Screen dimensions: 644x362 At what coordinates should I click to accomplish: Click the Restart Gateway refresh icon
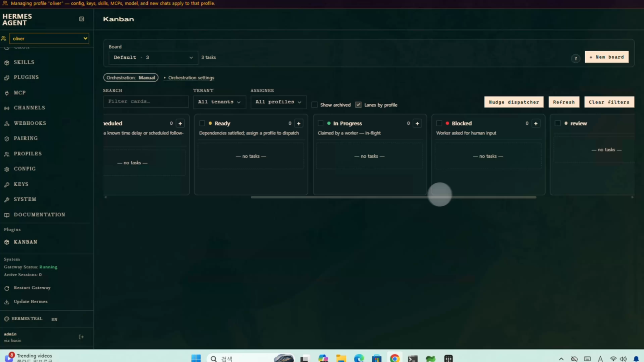[7, 288]
